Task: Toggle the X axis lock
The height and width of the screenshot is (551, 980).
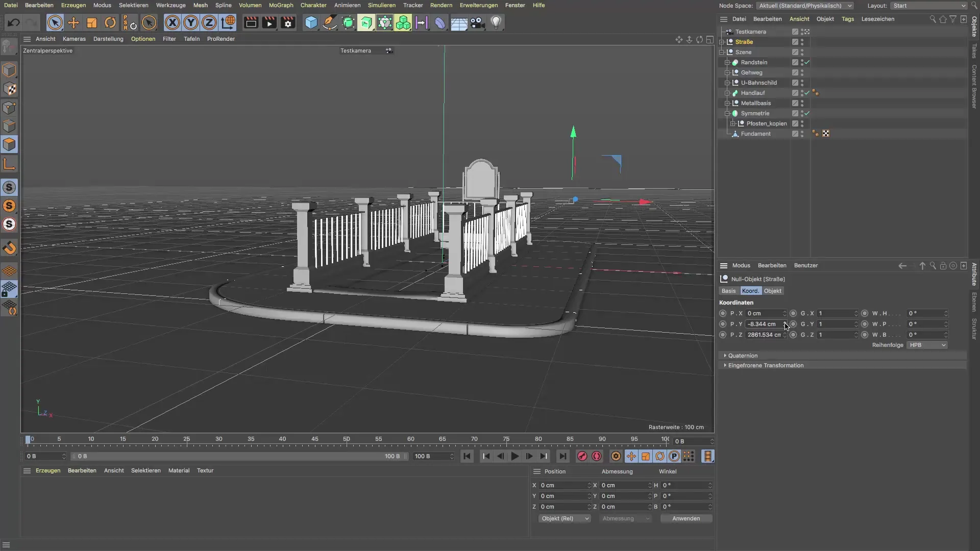Action: pyautogui.click(x=173, y=23)
